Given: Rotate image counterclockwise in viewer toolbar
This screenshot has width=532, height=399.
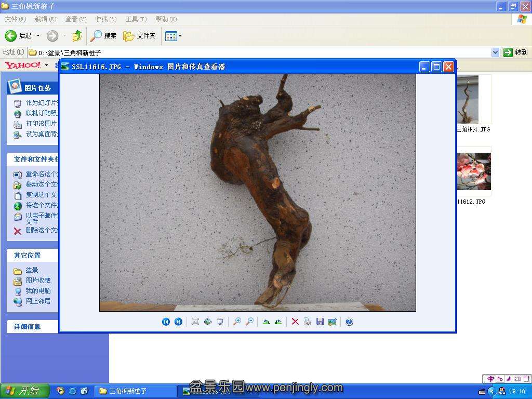Looking at the screenshot, I should pyautogui.click(x=278, y=322).
